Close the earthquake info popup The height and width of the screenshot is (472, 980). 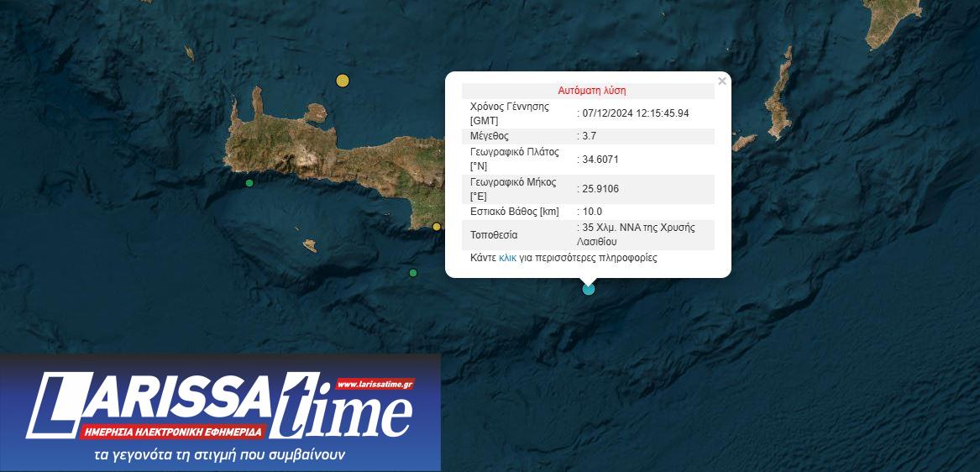tap(721, 81)
